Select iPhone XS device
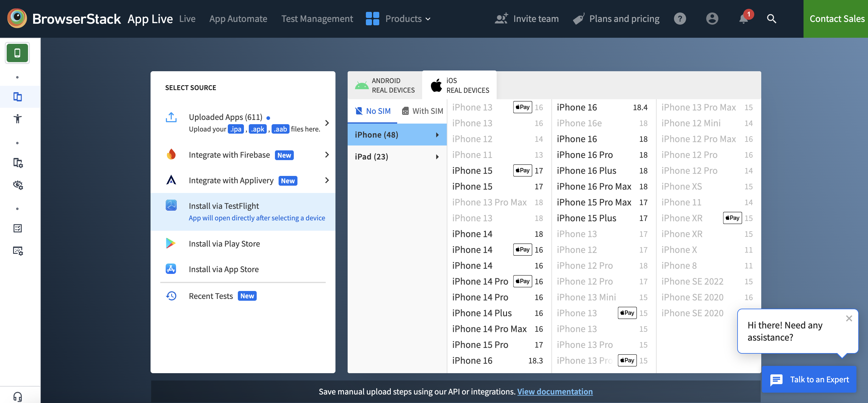868x403 pixels. coord(707,187)
